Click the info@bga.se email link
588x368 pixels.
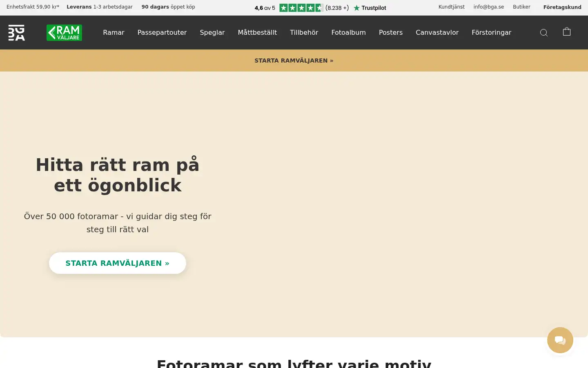click(x=489, y=7)
